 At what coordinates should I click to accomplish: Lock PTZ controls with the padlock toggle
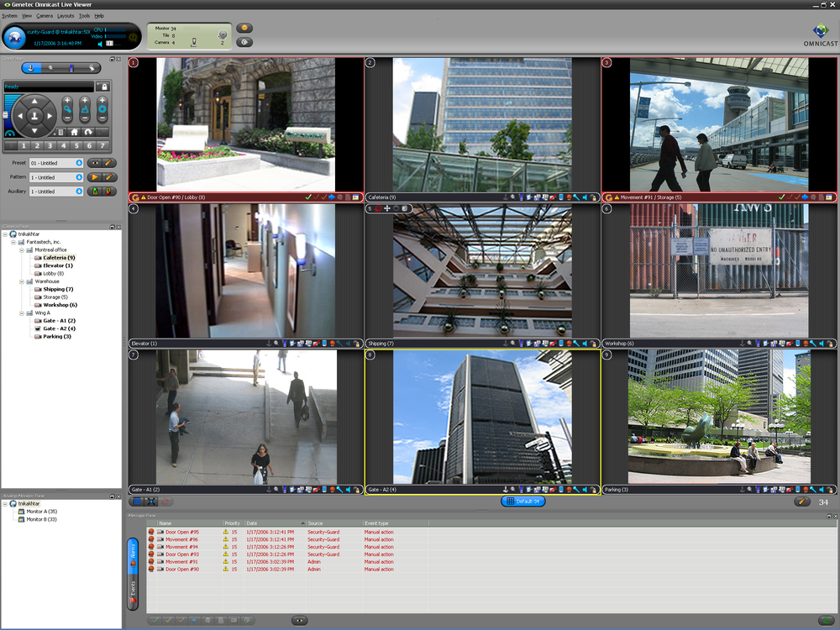[x=103, y=87]
